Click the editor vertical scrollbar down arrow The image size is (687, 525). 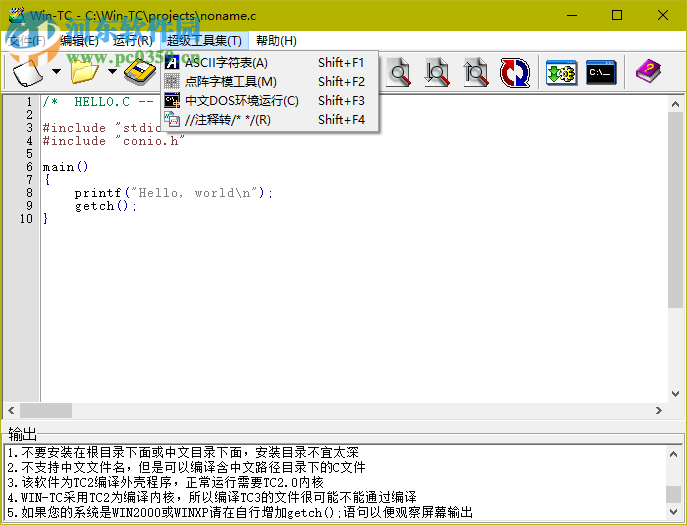(x=675, y=394)
